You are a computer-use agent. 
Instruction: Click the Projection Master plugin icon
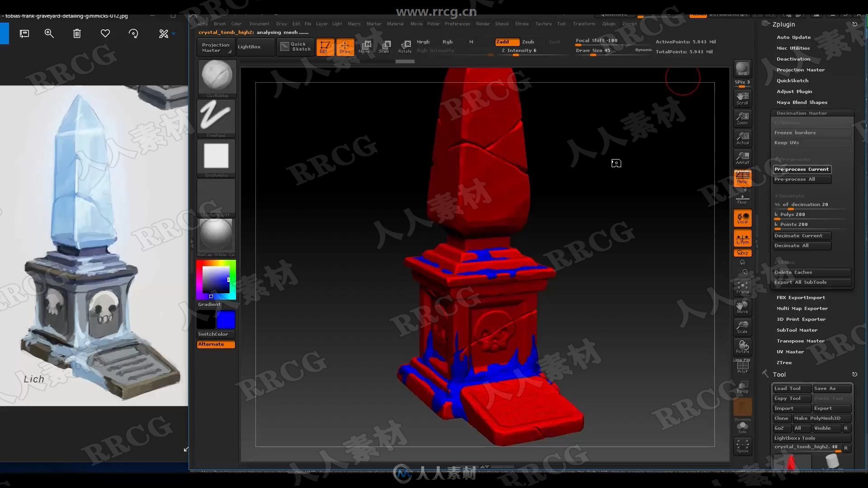(x=216, y=47)
